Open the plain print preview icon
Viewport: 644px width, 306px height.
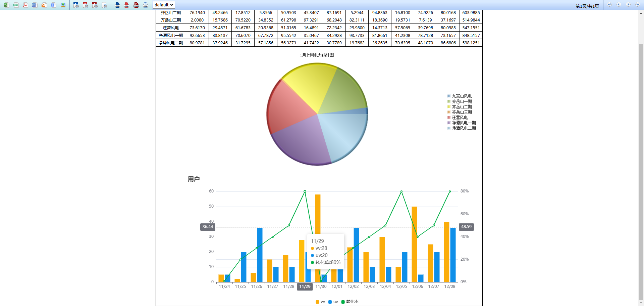coord(104,5)
